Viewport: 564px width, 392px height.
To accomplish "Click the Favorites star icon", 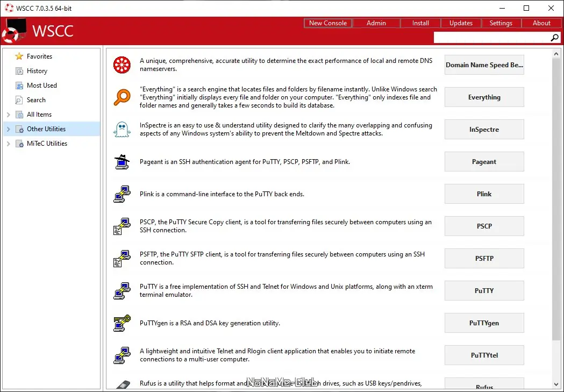I will [x=19, y=56].
